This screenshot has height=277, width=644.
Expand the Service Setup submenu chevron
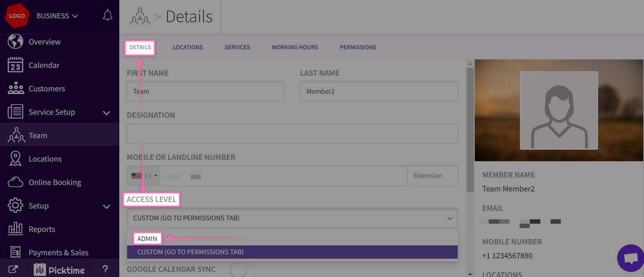pos(106,113)
